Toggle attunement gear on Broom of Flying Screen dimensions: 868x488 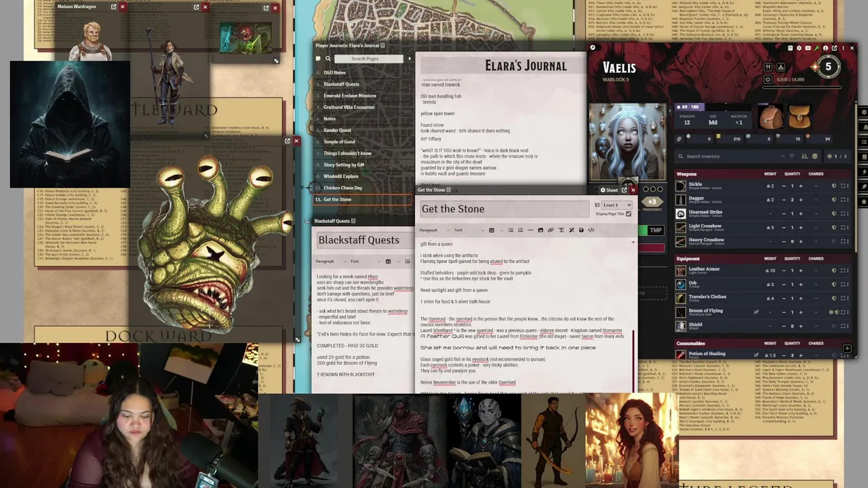(831, 312)
